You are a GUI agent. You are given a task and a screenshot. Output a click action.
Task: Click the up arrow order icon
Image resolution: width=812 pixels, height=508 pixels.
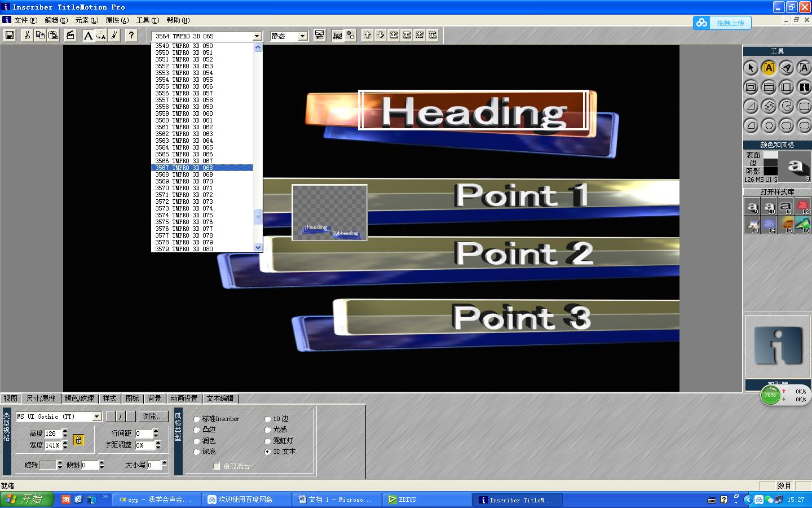pyautogui.click(x=368, y=36)
